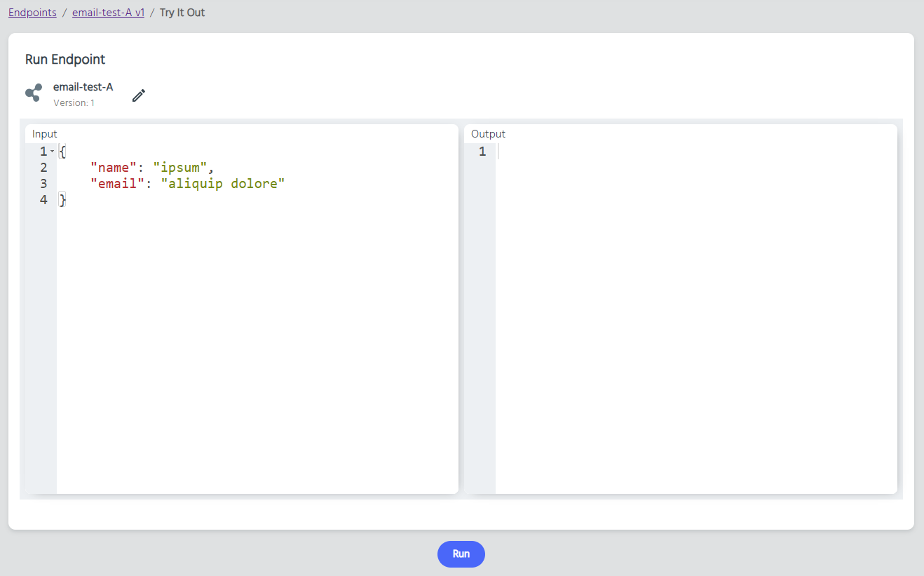Select line number 2 in Input gutter
The height and width of the screenshot is (576, 924).
43,168
